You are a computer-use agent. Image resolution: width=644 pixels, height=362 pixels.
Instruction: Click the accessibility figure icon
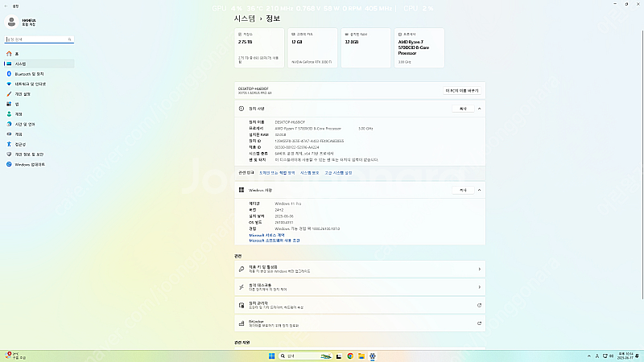[x=9, y=144]
